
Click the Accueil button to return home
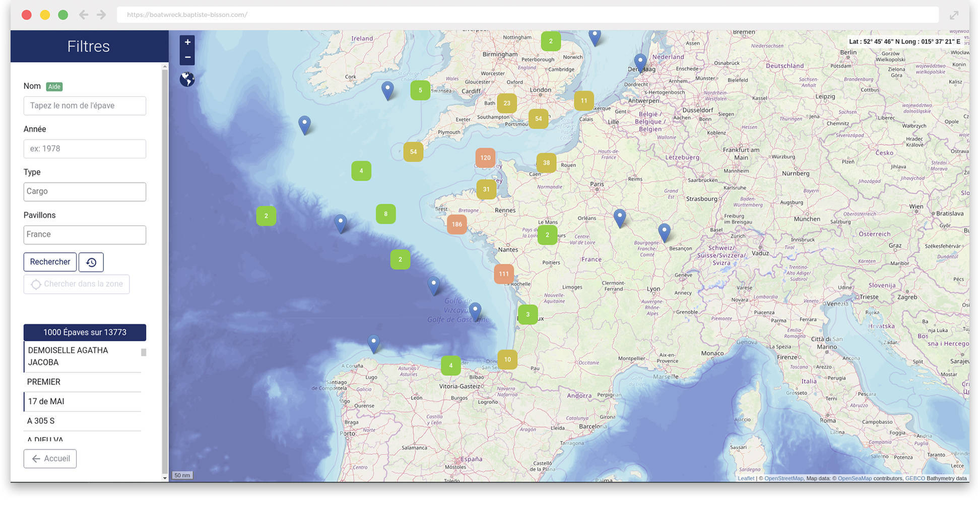(50, 458)
